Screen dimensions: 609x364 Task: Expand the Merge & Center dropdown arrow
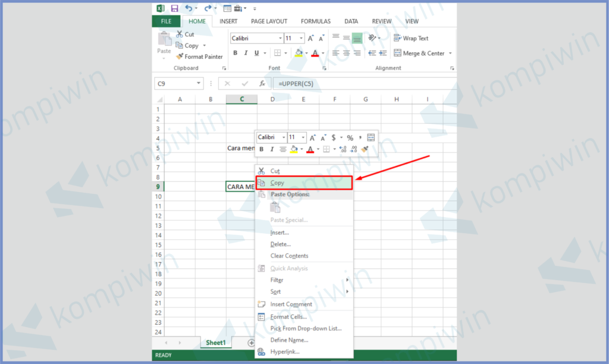pos(450,53)
